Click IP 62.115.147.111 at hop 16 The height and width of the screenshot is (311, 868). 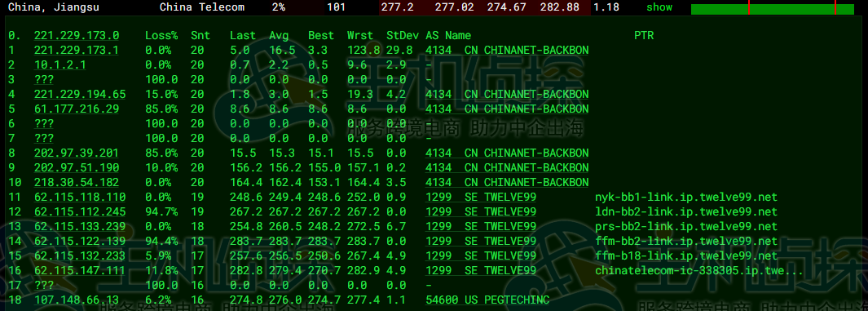[x=80, y=270]
